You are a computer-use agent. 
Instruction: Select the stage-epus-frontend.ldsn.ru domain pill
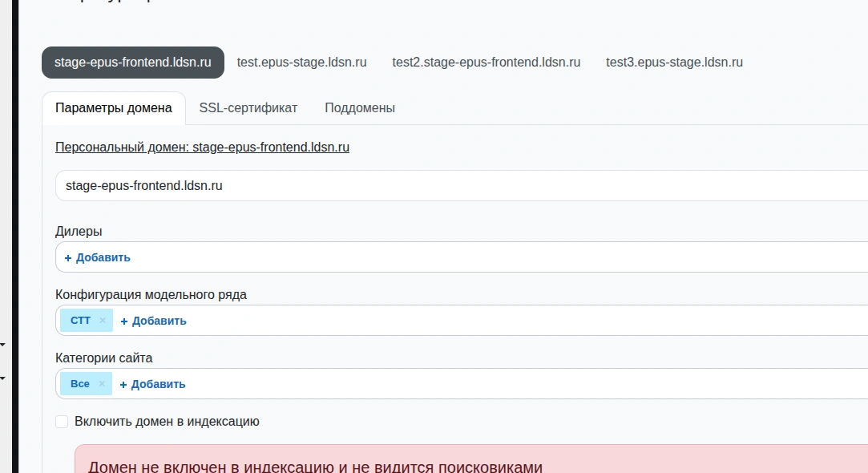pyautogui.click(x=133, y=63)
